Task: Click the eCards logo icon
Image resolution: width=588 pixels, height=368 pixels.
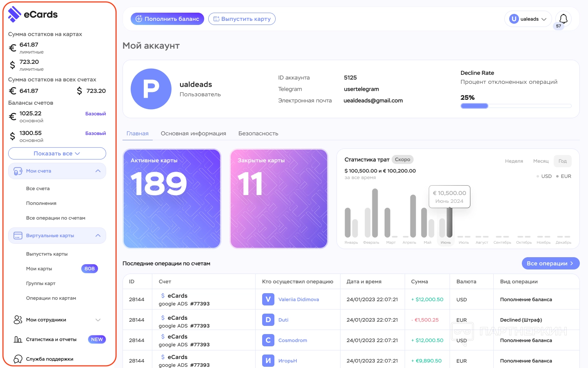Action: click(15, 14)
